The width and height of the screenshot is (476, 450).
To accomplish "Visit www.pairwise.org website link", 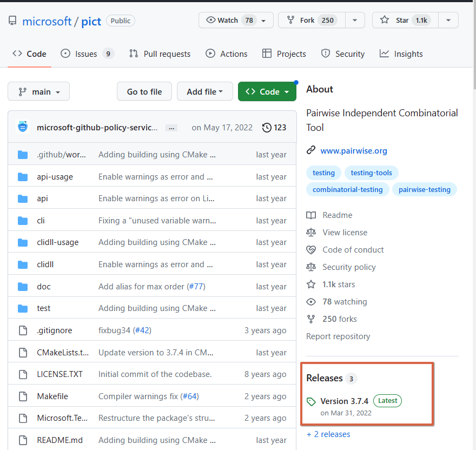I will click(354, 151).
